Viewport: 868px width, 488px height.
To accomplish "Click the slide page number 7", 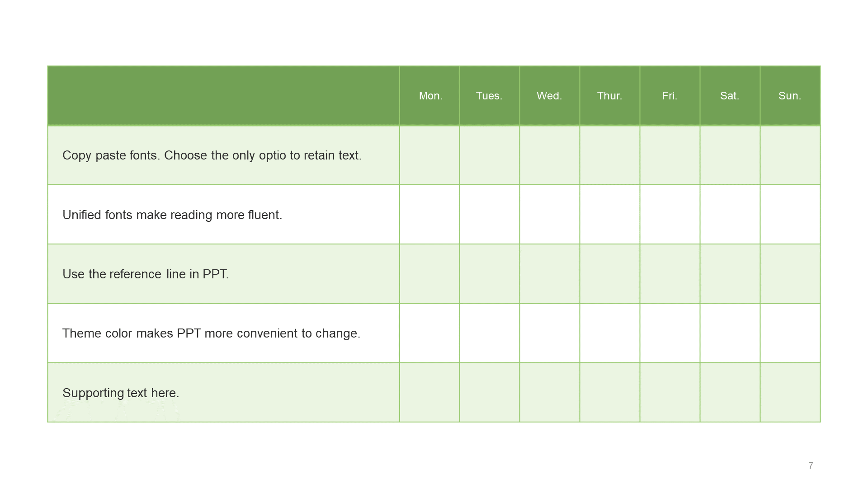I will (x=811, y=466).
